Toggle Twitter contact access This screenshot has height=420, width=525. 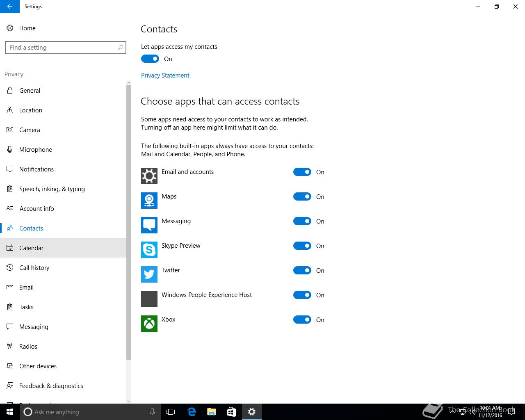pos(302,270)
